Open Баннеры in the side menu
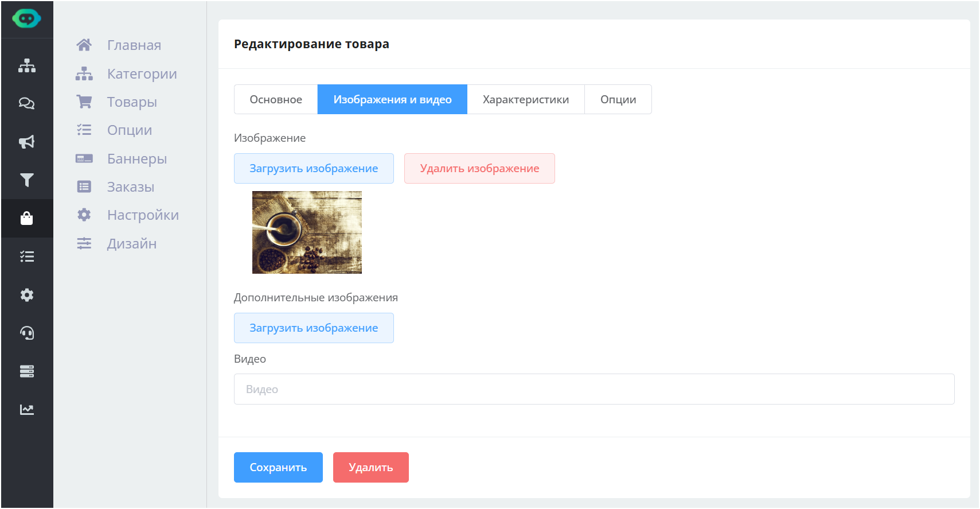This screenshot has height=509, width=980. (x=136, y=159)
